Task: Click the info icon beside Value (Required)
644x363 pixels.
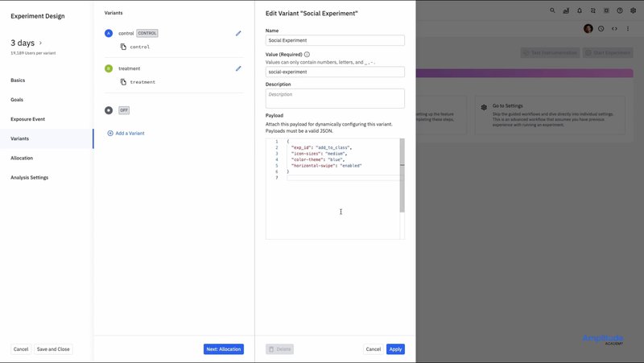Action: 307,55
